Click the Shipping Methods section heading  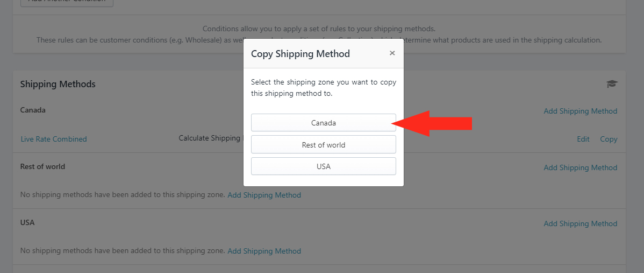(x=58, y=84)
